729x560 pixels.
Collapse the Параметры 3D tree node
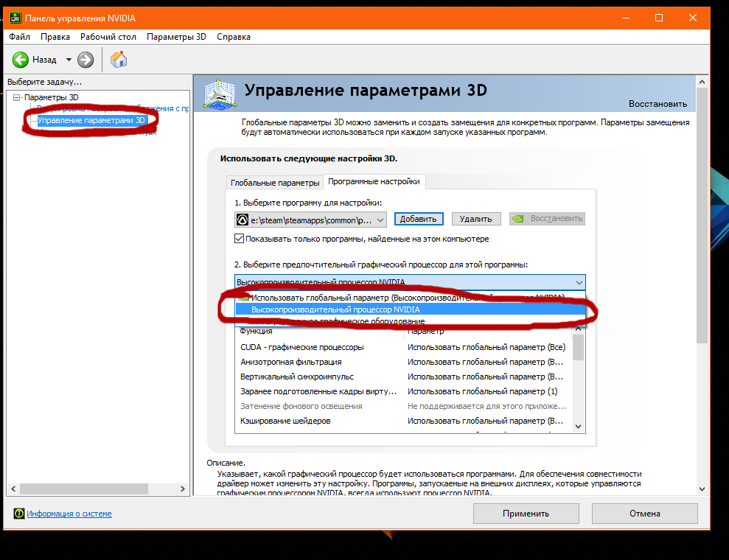pos(17,97)
